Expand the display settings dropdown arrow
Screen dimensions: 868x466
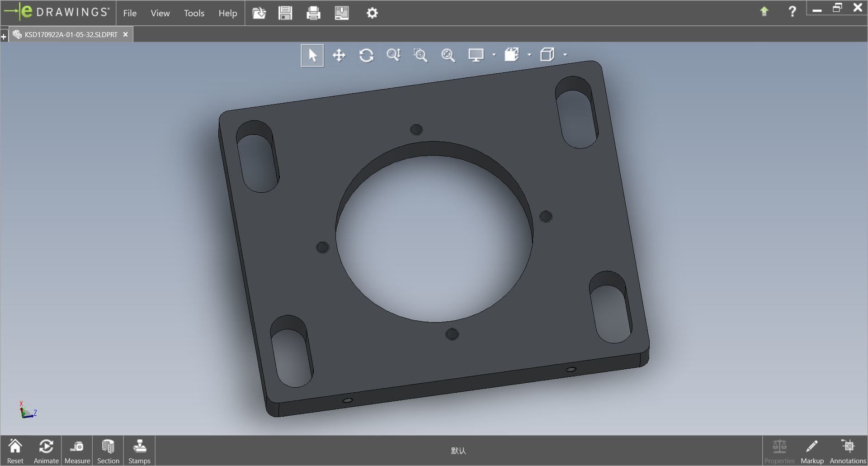click(x=494, y=55)
